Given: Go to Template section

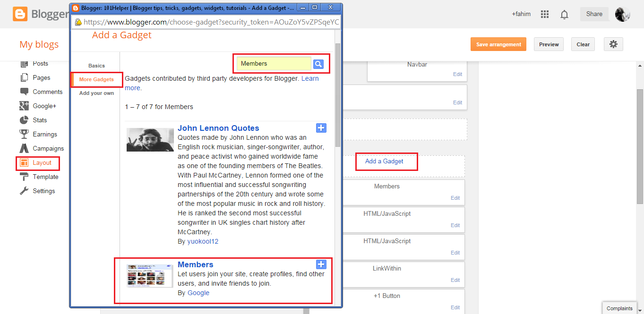Looking at the screenshot, I should pyautogui.click(x=45, y=177).
